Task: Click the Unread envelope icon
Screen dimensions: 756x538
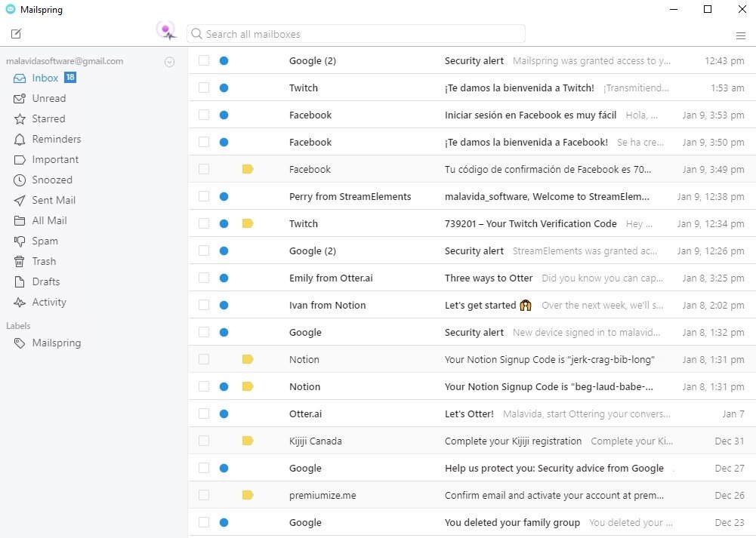Action: 20,98
